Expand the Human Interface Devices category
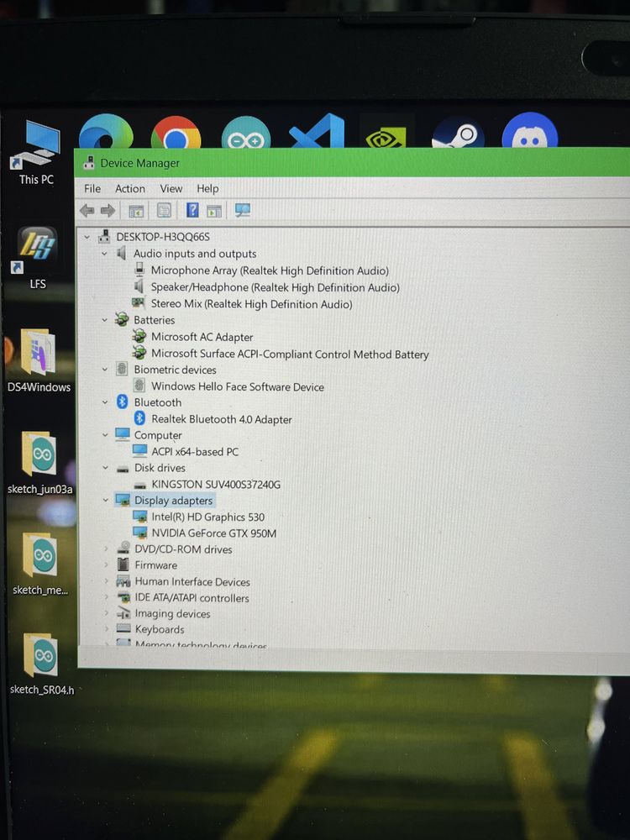Screen dimensions: 630x840 [106, 581]
